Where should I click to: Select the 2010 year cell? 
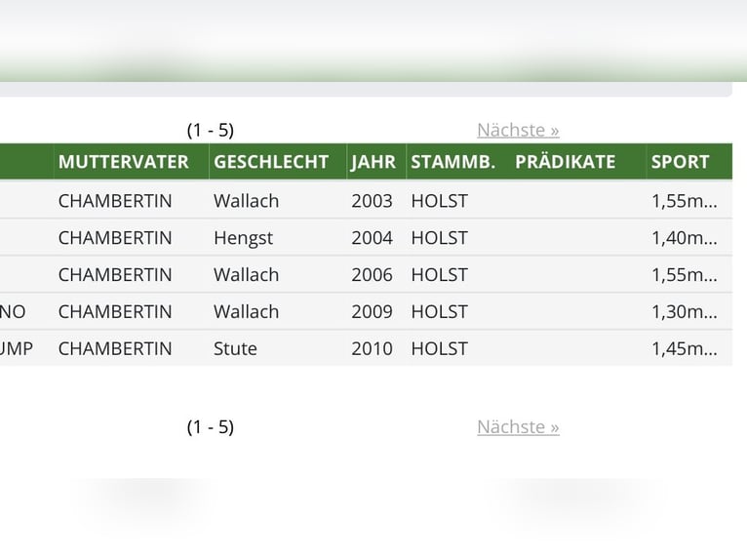(x=372, y=348)
